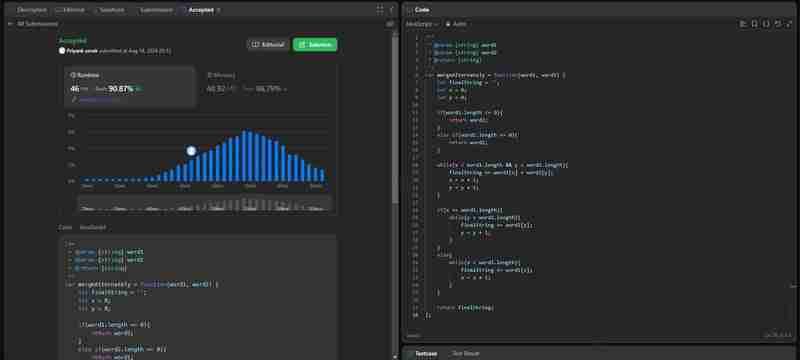Click the runtime distribution range slider strip
The image size is (800, 360).
coord(205,204)
